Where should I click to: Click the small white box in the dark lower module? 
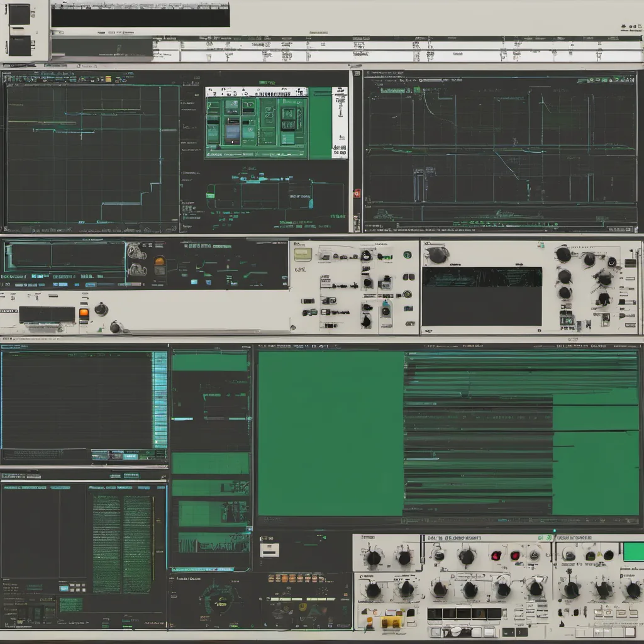click(x=269, y=550)
